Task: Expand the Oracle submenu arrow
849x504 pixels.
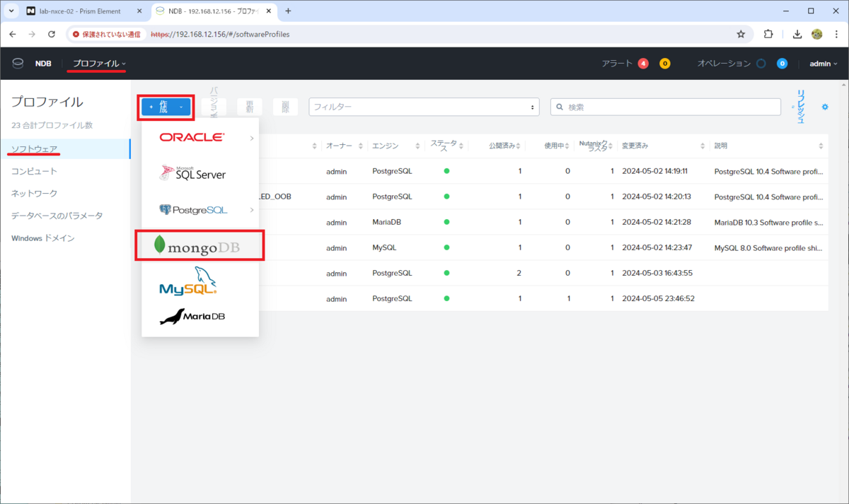Action: coord(252,138)
